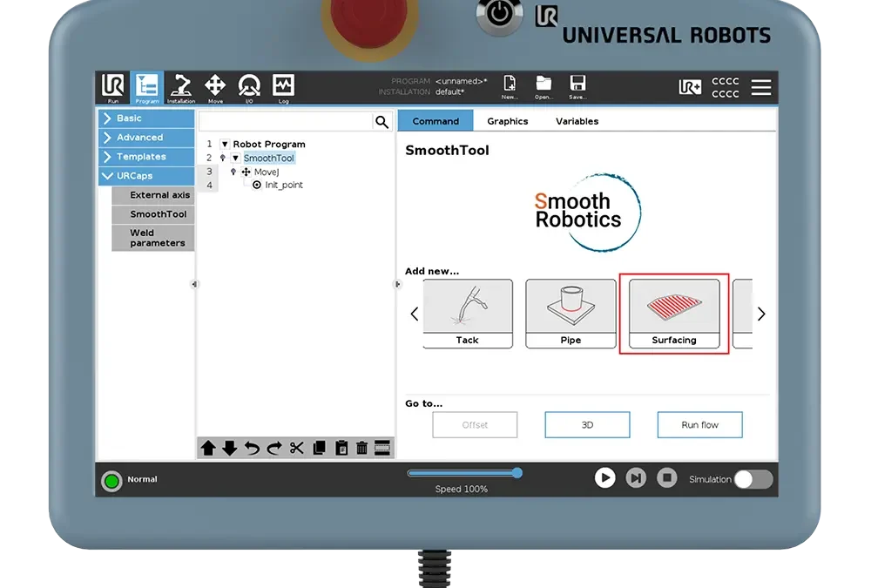
Task: Switch to the Command tab
Action: pyautogui.click(x=435, y=121)
